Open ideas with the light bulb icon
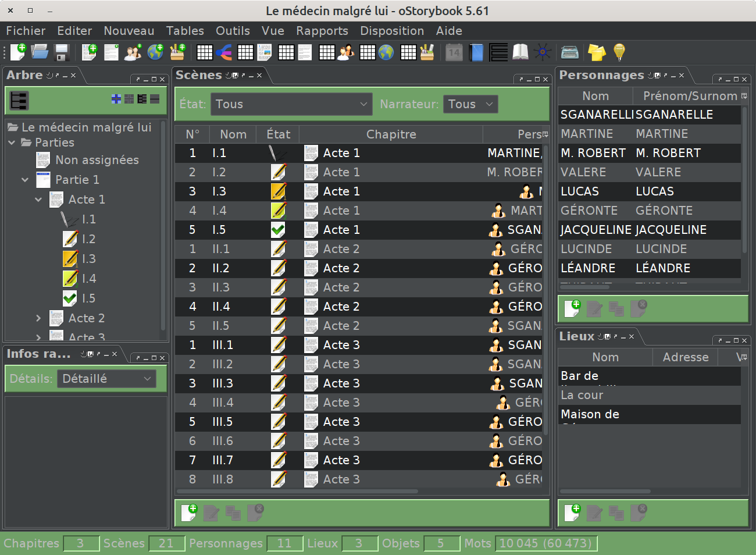756x555 pixels. click(x=619, y=52)
